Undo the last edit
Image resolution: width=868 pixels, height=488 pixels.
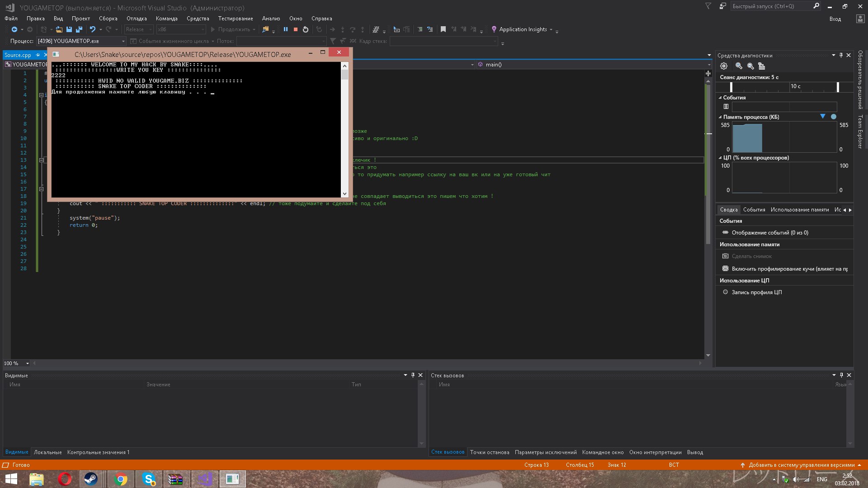(x=93, y=29)
